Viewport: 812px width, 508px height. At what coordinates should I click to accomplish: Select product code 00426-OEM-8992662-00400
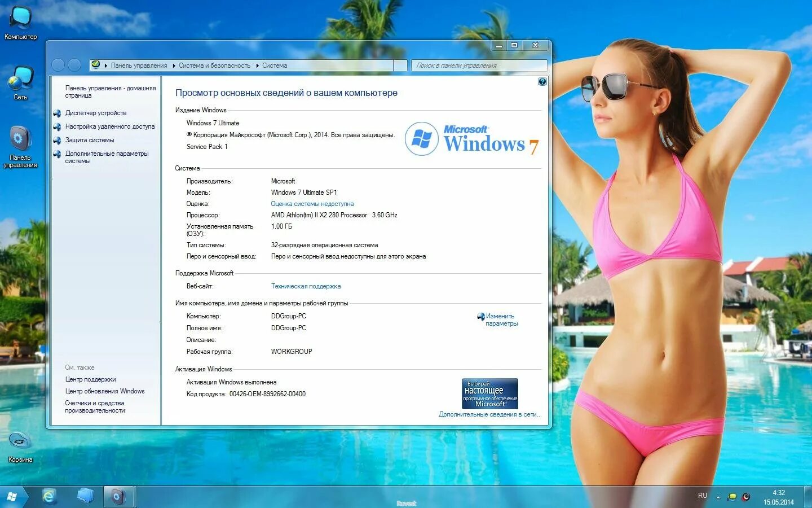267,394
